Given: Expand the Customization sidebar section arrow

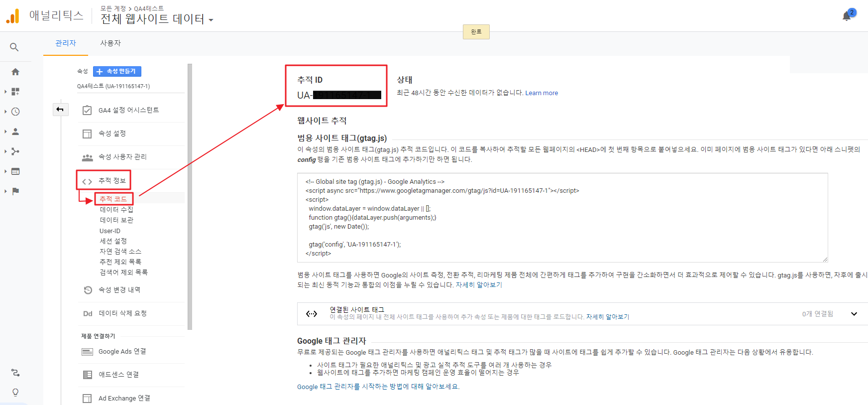Looking at the screenshot, I should (x=5, y=92).
